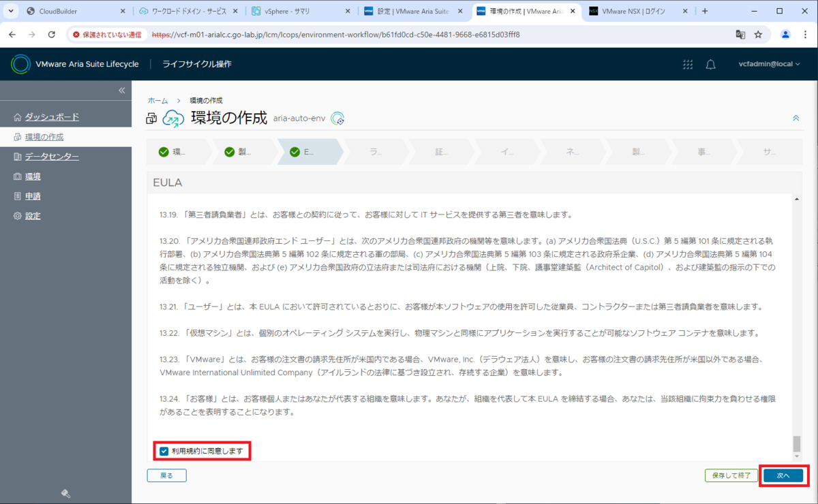Go to first wizard step 環…

click(x=179, y=152)
